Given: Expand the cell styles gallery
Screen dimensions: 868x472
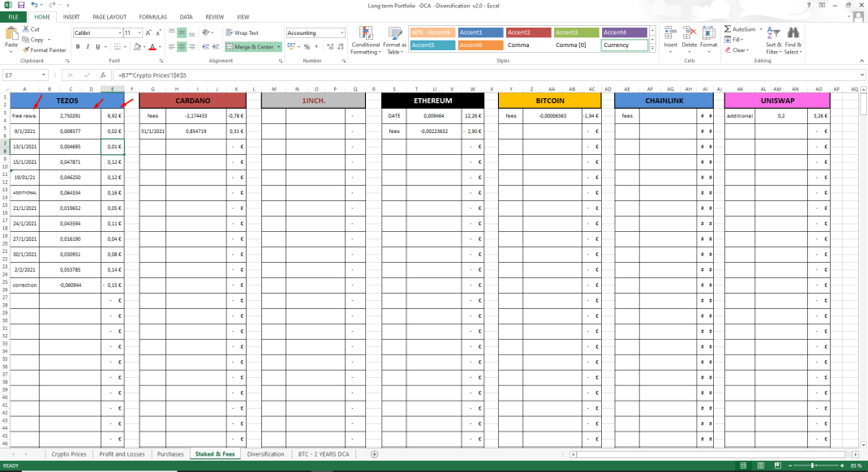Looking at the screenshot, I should pos(653,49).
